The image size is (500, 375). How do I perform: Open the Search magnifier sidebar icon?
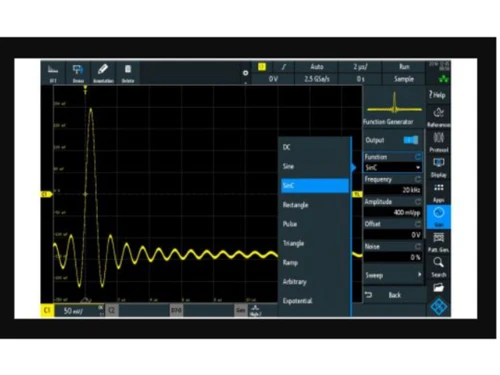pos(438,267)
